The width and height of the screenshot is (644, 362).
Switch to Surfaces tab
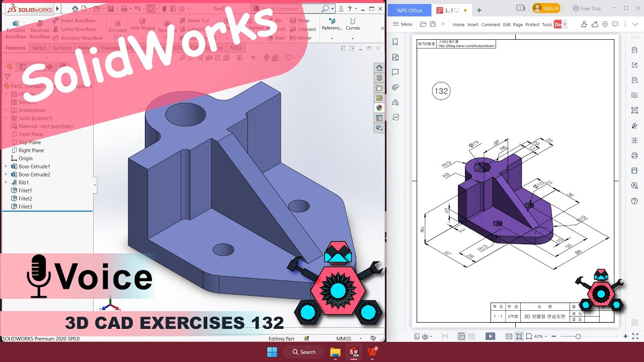click(62, 48)
